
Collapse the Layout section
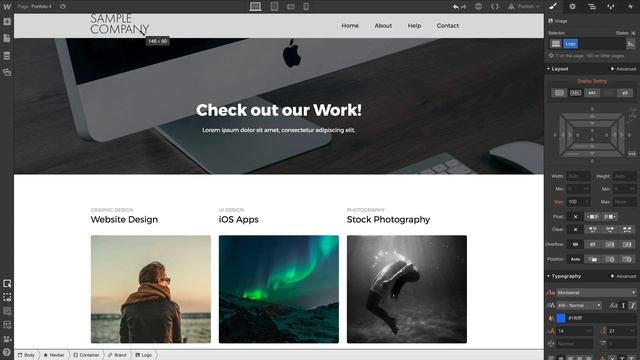558,69
